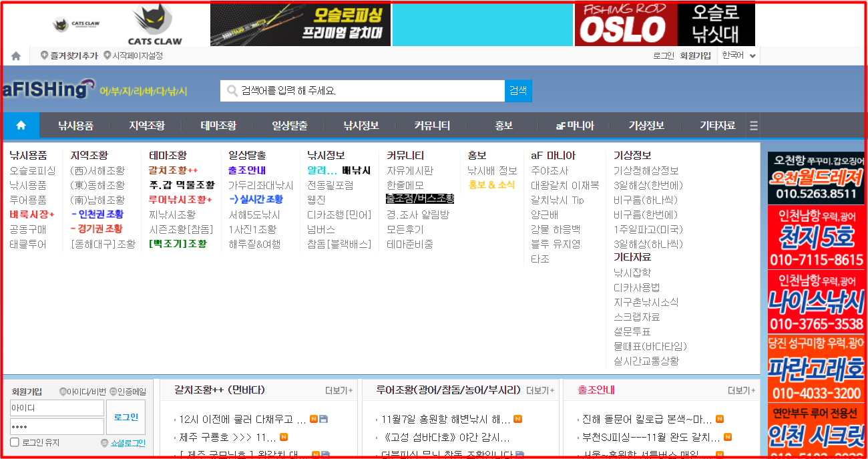
Task: Click 더보기+ beside 갈치조황++ (먼바다)
Action: [339, 390]
